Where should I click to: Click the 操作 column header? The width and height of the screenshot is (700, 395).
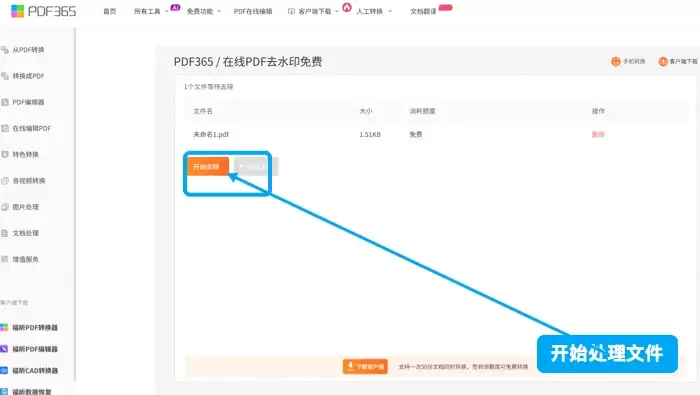(x=598, y=111)
